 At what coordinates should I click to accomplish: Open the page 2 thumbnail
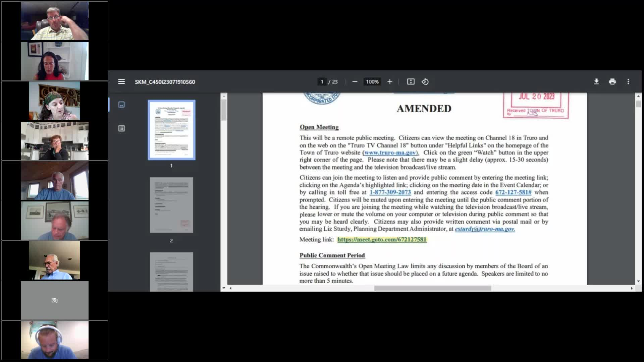pyautogui.click(x=171, y=205)
